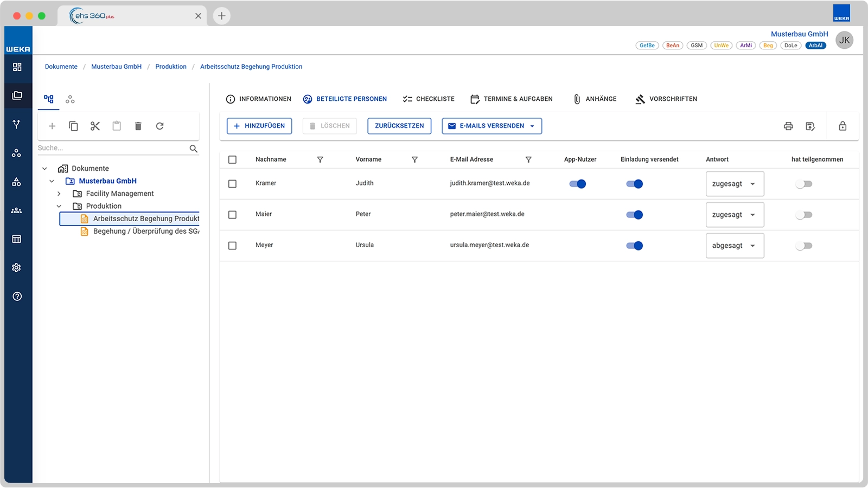Open Produktion breadcrumb link
This screenshot has height=488, width=868.
[x=171, y=67]
